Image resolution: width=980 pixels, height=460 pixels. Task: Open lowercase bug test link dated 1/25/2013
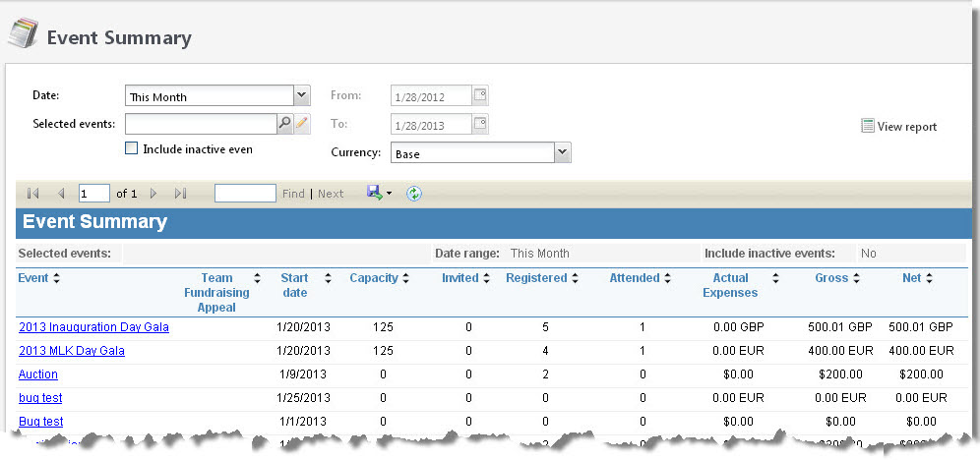click(40, 398)
